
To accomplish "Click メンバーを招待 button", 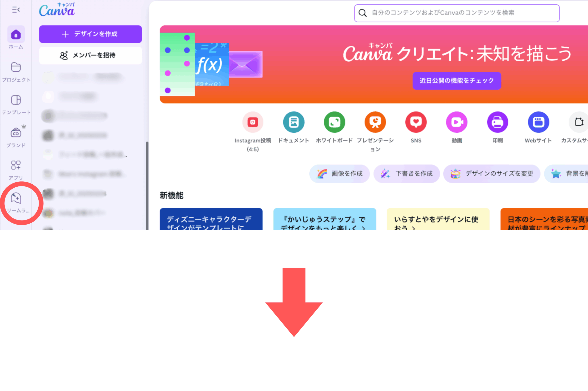I will pos(90,55).
